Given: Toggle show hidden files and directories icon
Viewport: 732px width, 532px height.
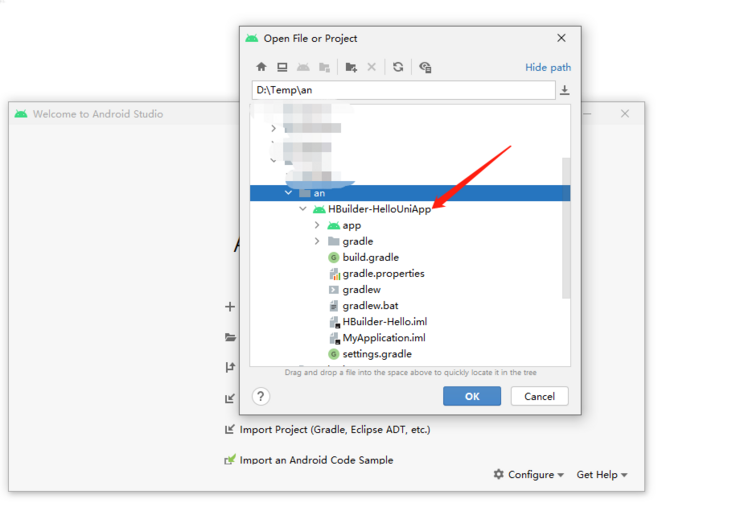Looking at the screenshot, I should [425, 67].
